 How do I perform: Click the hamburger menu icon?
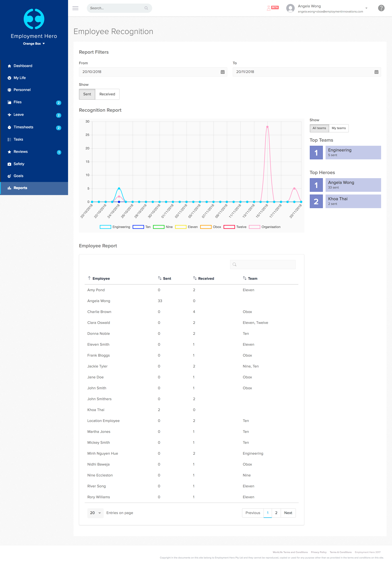click(75, 8)
